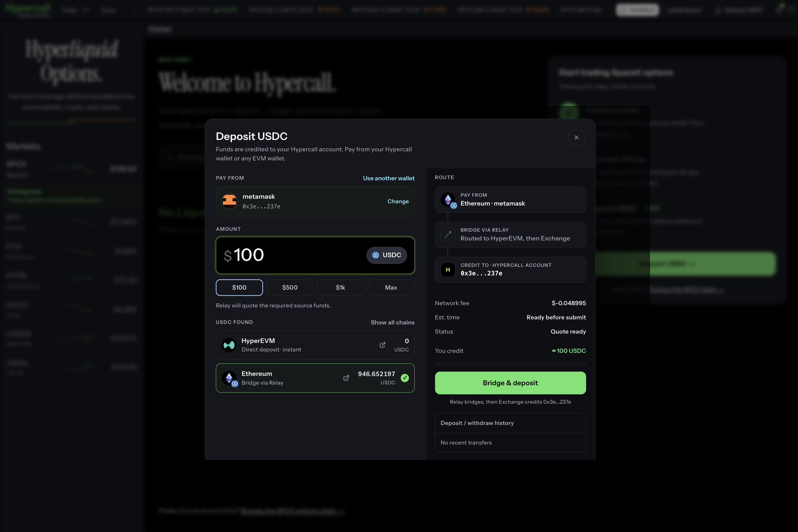
Task: Click 'No recent transfers' text
Action: (466, 443)
